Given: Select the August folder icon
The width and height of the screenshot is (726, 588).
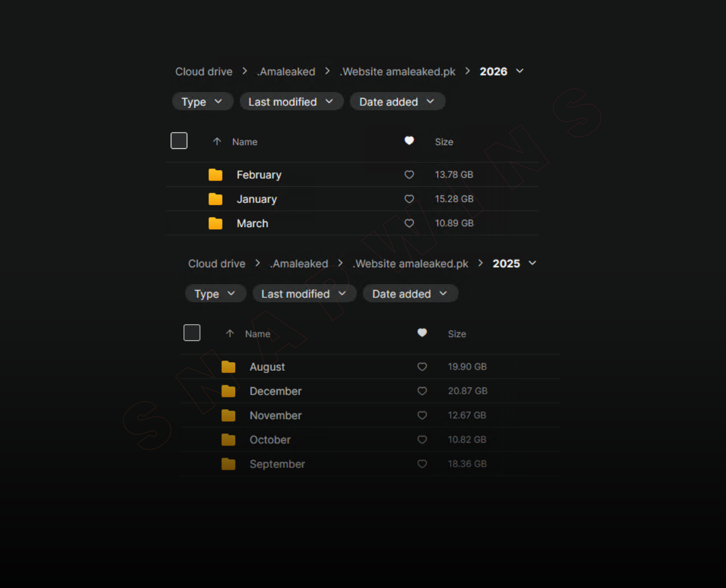Looking at the screenshot, I should [x=228, y=367].
